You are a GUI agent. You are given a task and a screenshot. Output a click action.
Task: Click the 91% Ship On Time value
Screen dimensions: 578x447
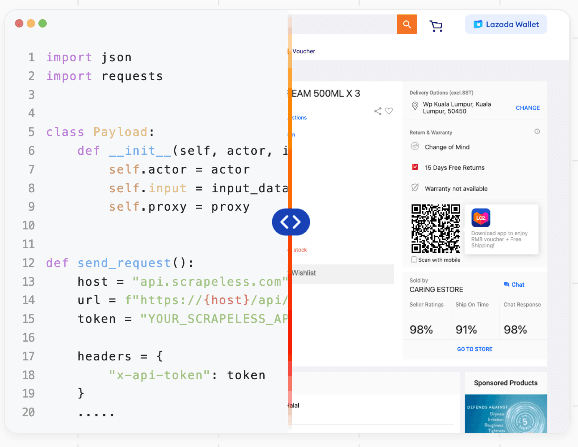tap(466, 329)
